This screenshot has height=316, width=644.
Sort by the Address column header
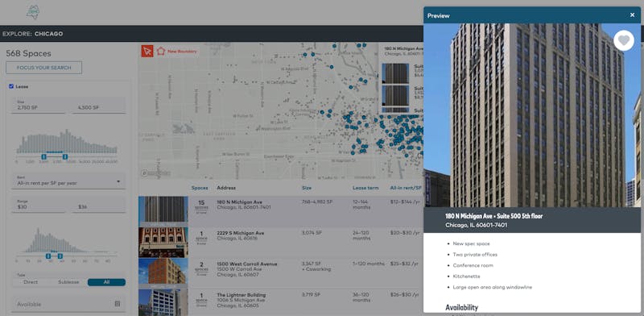[226, 188]
